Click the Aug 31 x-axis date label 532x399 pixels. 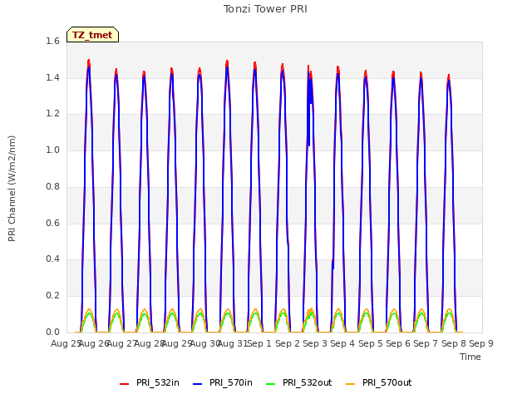(233, 343)
